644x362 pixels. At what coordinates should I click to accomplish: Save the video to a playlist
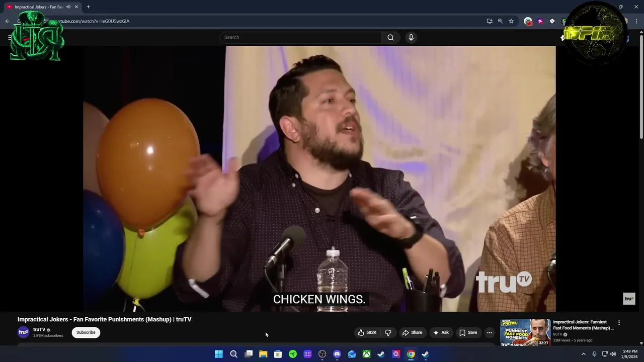(468, 332)
